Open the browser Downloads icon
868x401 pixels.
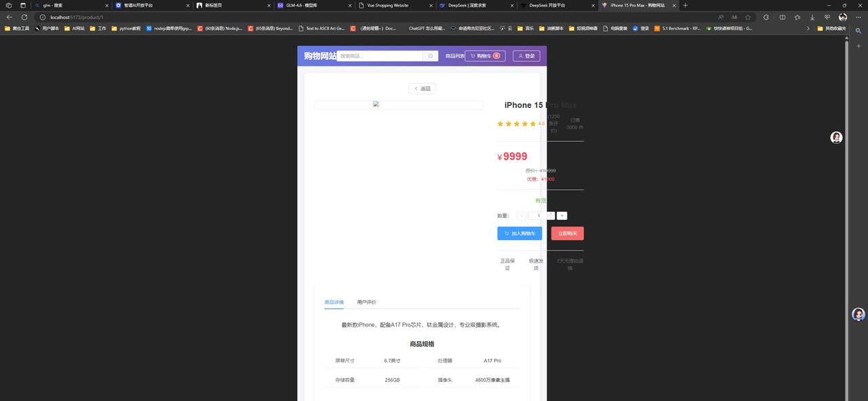(x=812, y=17)
